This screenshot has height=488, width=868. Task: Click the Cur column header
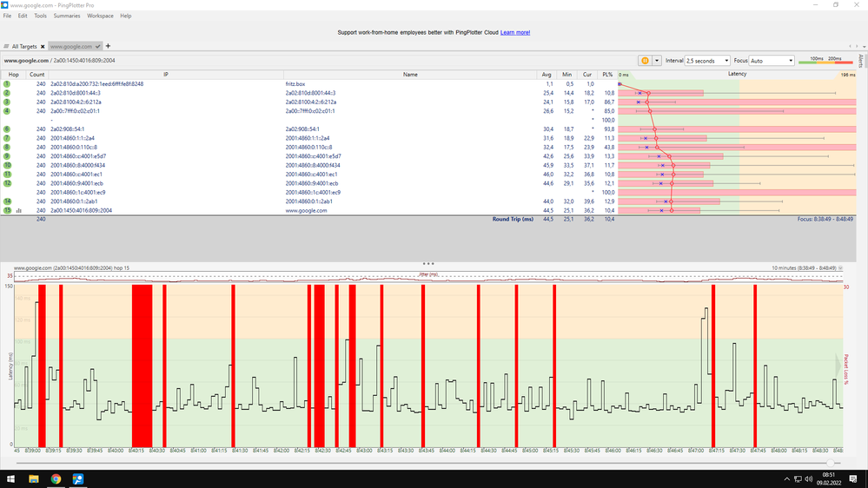coord(587,75)
